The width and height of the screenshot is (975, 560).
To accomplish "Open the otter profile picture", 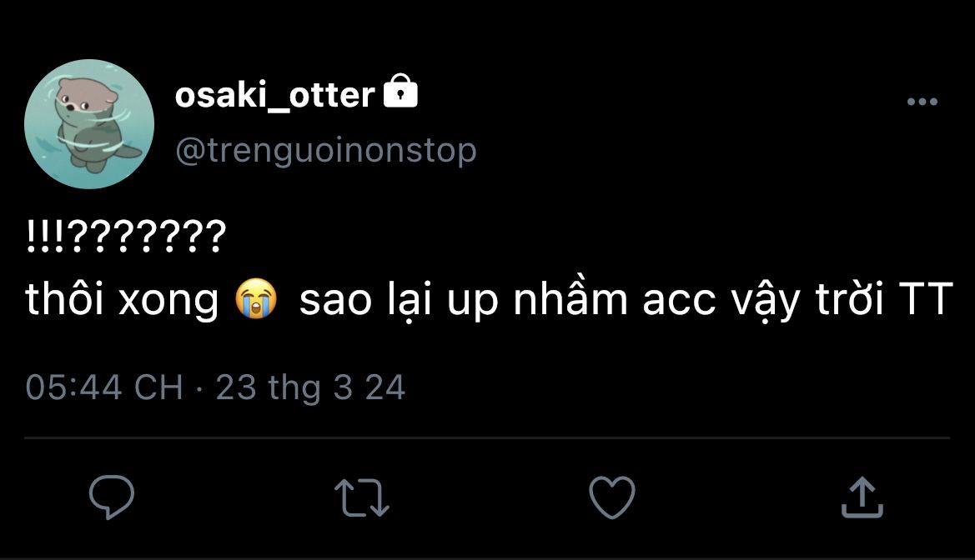I will [x=89, y=123].
